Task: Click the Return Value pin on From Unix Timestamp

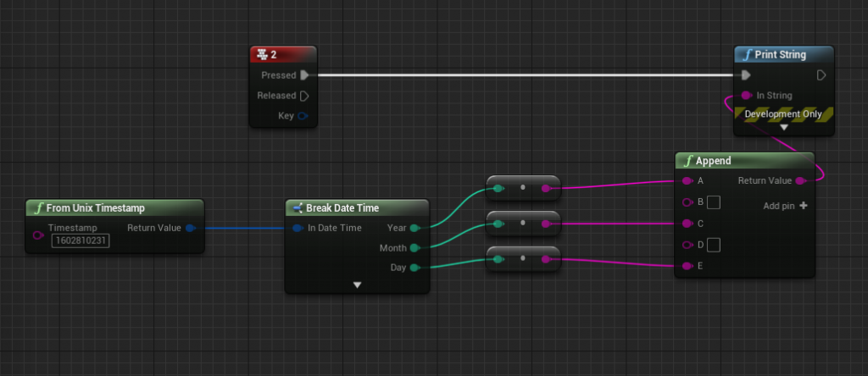Action: click(190, 228)
